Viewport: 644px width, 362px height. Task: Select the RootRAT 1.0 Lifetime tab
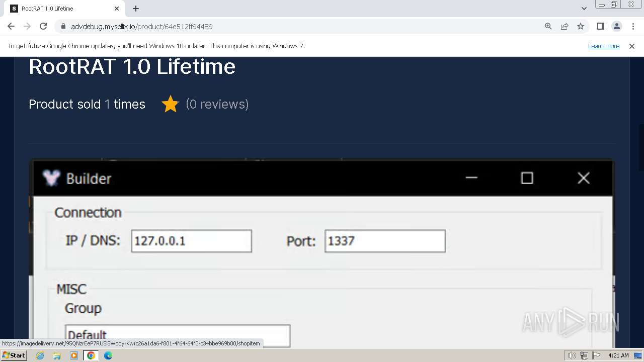(x=64, y=9)
